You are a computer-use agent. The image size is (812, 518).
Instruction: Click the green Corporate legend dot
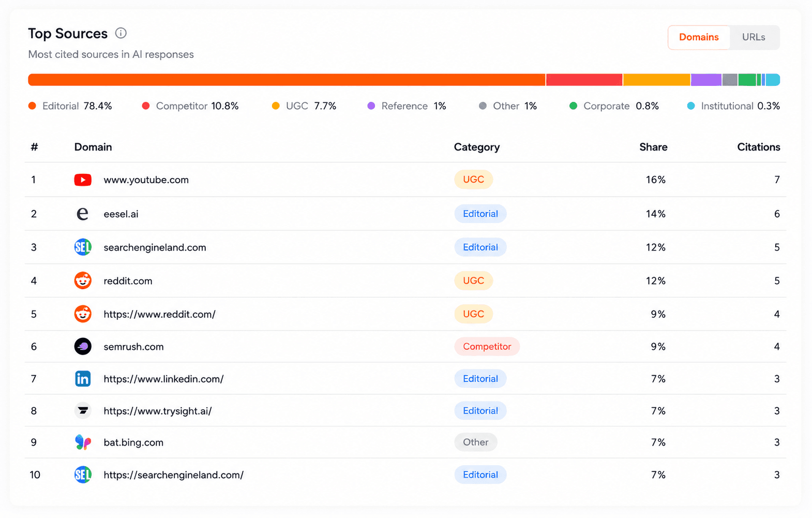[573, 106]
